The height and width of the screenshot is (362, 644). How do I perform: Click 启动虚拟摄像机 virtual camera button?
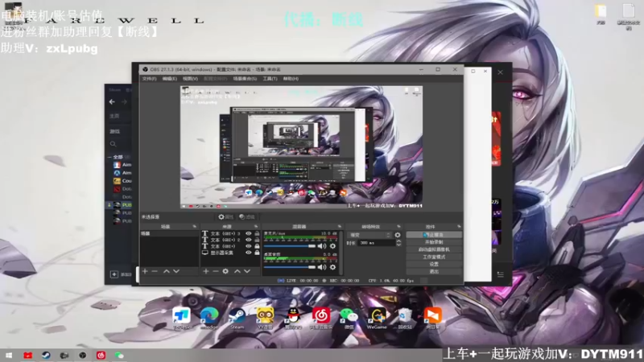click(434, 249)
